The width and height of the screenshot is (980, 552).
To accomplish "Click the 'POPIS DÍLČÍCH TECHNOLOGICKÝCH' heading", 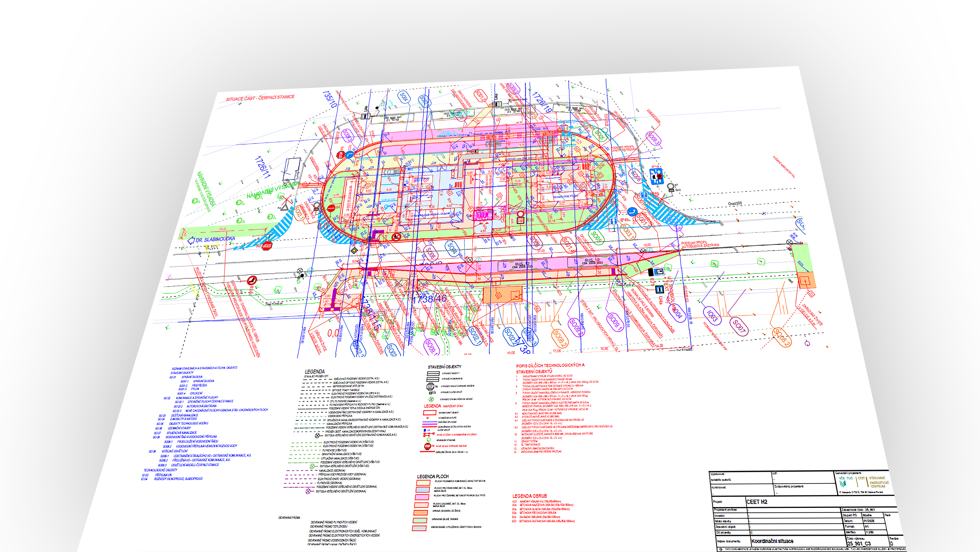I will pyautogui.click(x=550, y=365).
